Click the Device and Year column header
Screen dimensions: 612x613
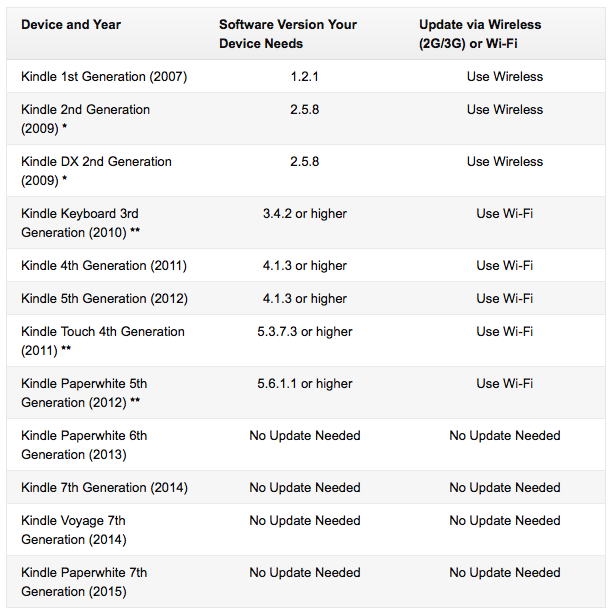(x=71, y=25)
